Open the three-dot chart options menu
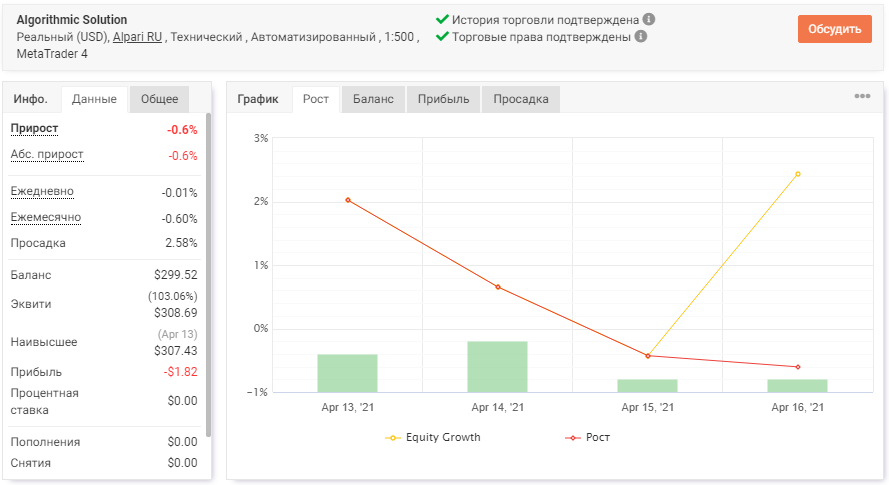The image size is (889, 485). pos(862,96)
